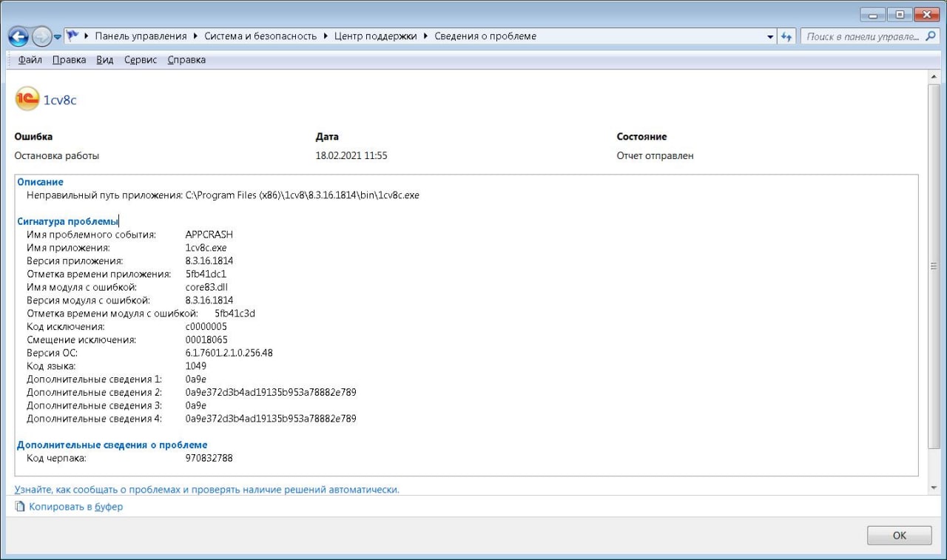The width and height of the screenshot is (947, 560).
Task: Click the magnifier search icon
Action: (931, 36)
